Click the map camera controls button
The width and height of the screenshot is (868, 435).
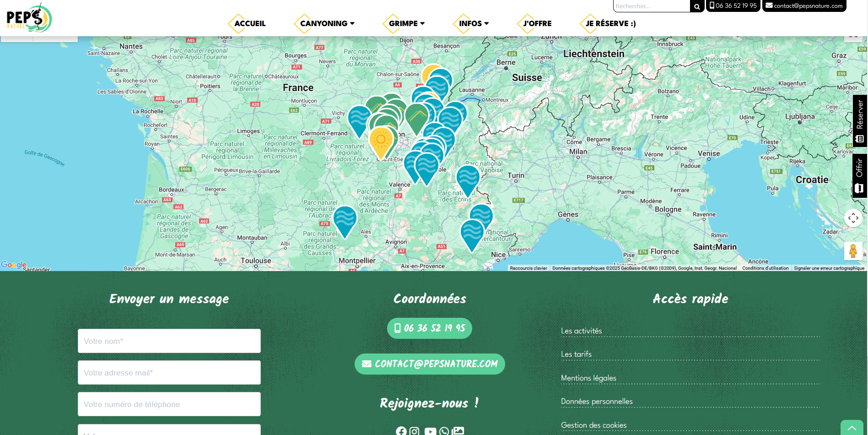853,218
